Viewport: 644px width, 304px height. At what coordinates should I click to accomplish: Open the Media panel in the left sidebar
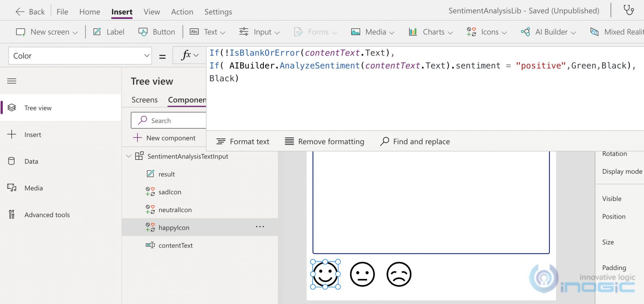[x=12, y=188]
